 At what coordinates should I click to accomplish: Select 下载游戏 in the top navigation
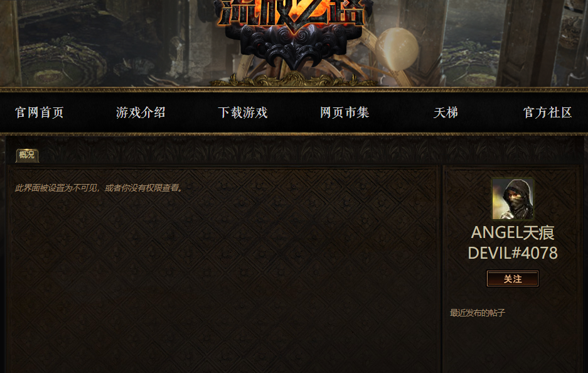243,112
